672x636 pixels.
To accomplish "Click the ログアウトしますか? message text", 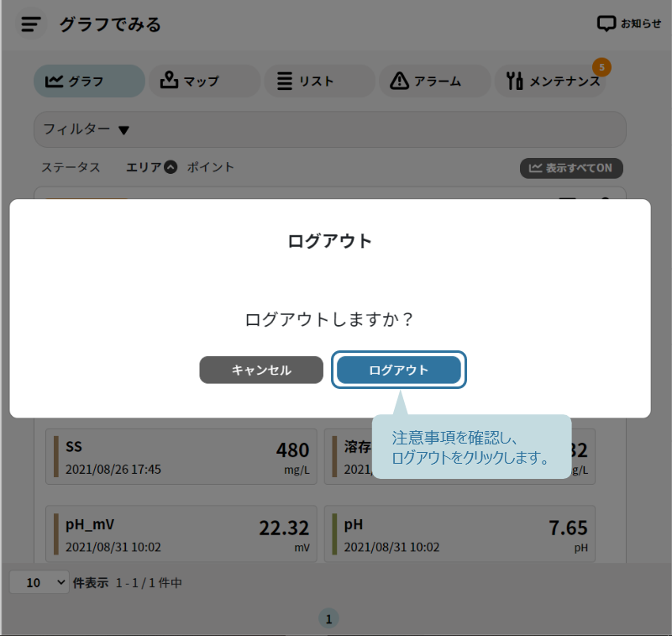I will click(x=328, y=320).
